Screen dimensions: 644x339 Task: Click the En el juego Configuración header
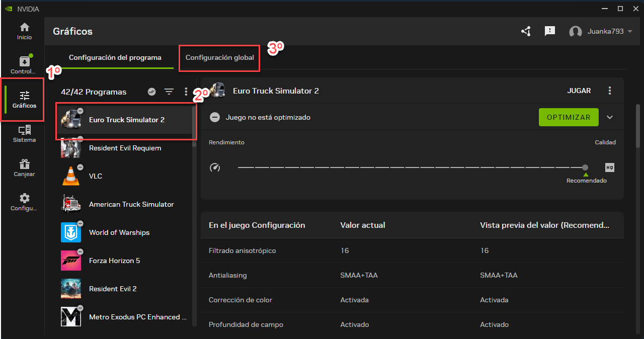(x=257, y=225)
